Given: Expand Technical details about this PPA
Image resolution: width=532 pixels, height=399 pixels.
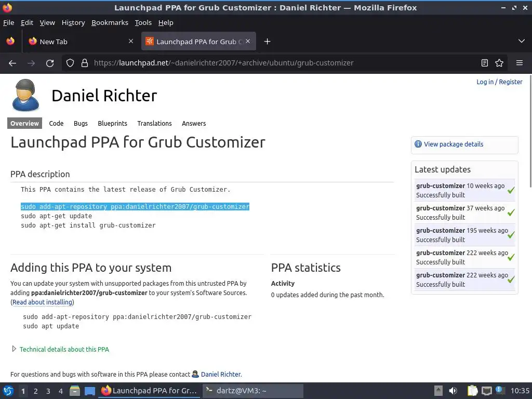Looking at the screenshot, I should (64, 349).
